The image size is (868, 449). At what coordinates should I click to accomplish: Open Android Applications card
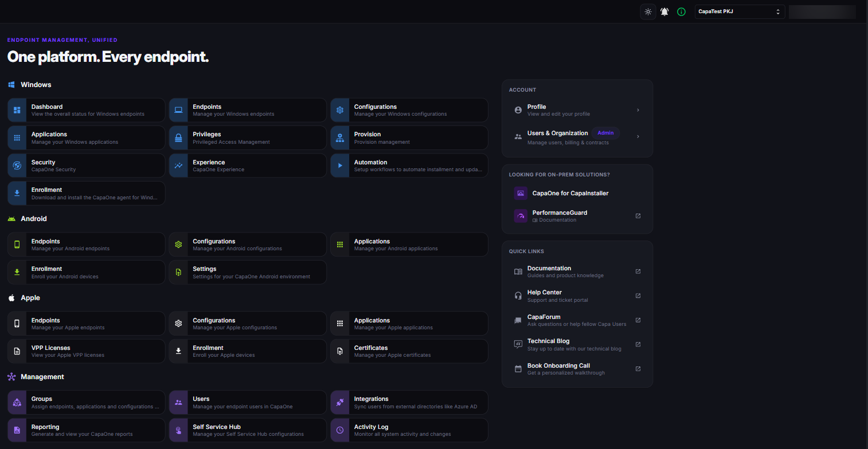409,245
